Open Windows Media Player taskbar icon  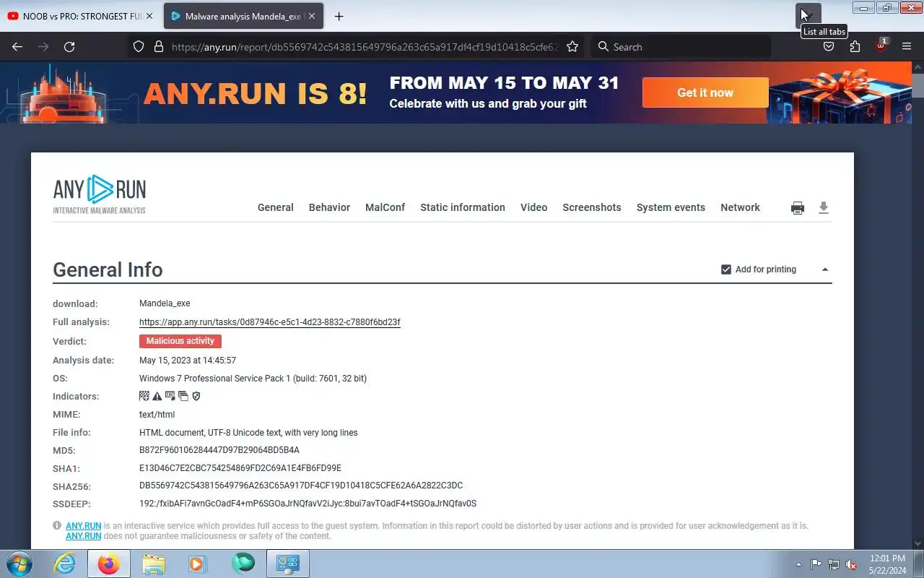click(x=198, y=564)
